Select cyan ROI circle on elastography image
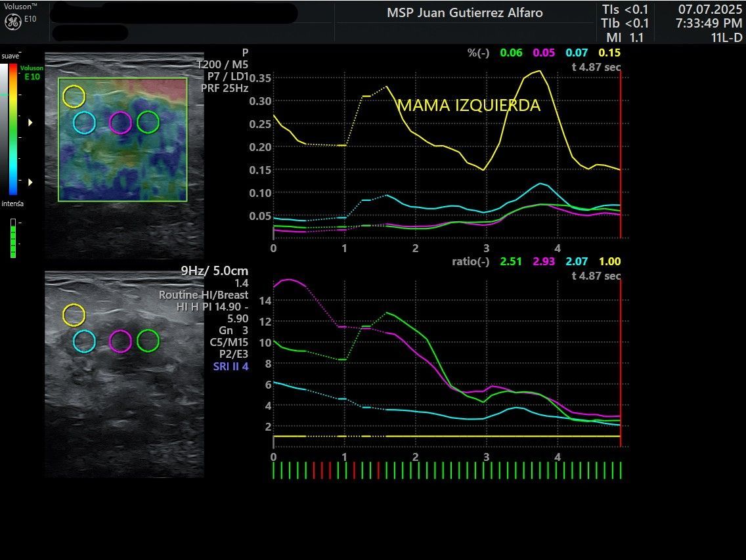Image resolution: width=746 pixels, height=560 pixels. (84, 123)
